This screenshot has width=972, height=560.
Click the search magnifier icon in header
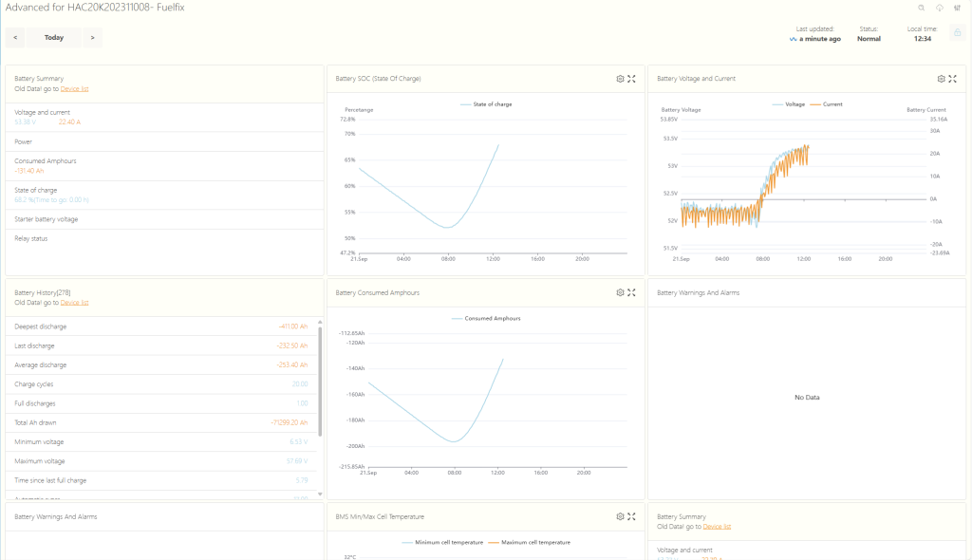point(921,8)
